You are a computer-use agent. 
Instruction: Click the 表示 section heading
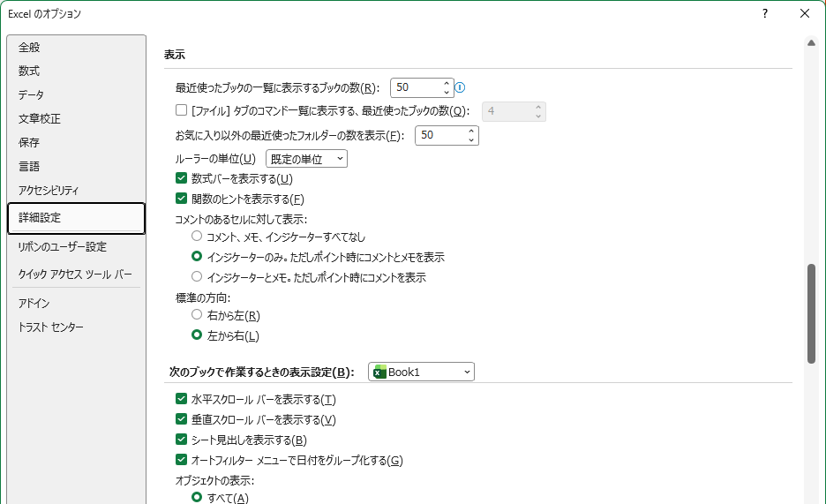pyautogui.click(x=175, y=54)
